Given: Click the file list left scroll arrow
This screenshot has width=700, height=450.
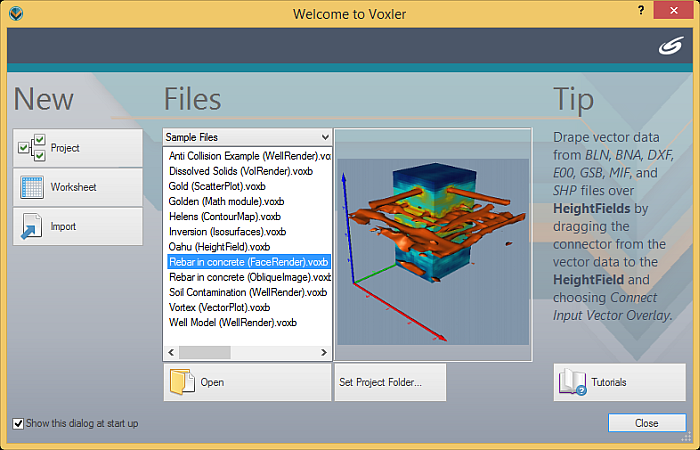Looking at the screenshot, I should point(171,353).
